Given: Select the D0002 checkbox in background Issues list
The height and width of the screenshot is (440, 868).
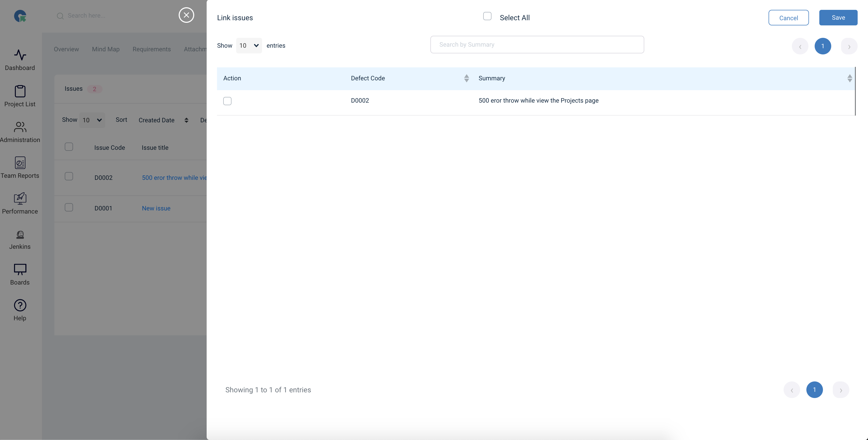Looking at the screenshot, I should 69,176.
